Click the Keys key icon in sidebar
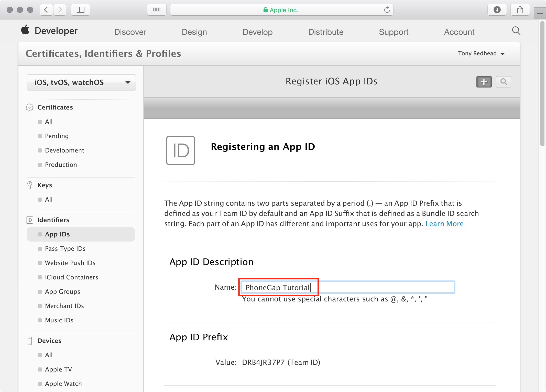 (30, 185)
